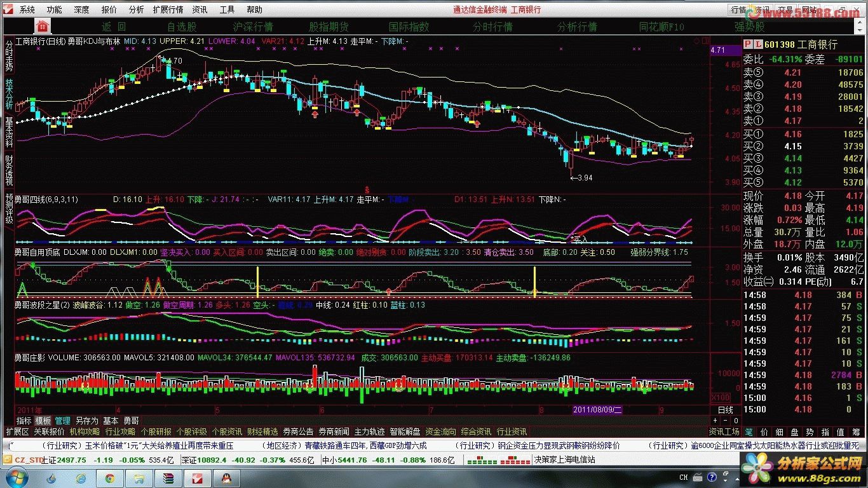This screenshot has width=868, height=488.
Task: Open the 报价 menu
Action: pos(109,10)
